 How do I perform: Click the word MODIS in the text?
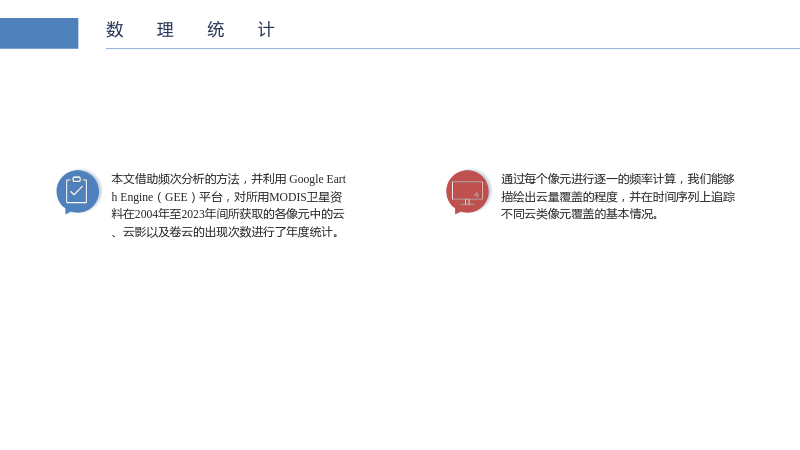(287, 197)
